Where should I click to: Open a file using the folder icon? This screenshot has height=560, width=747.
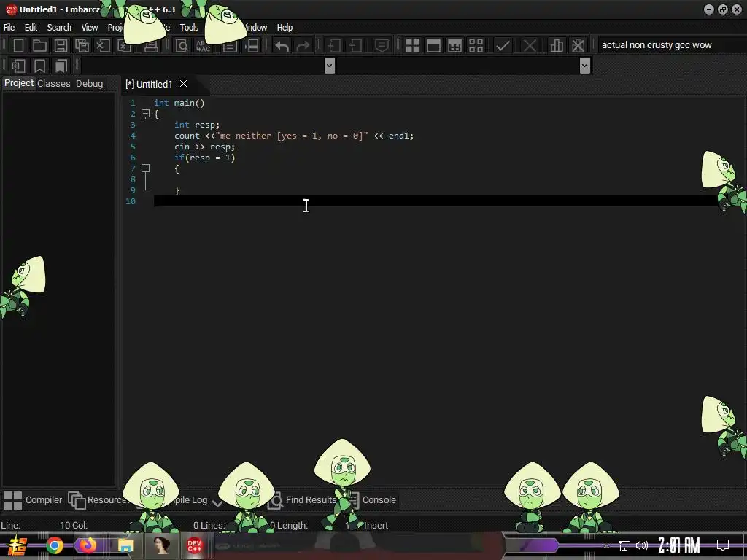pyautogui.click(x=39, y=46)
